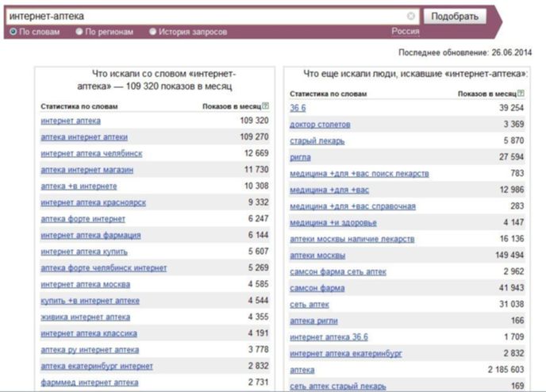The width and height of the screenshot is (546, 392).
Task: Follow the 'сеть аптек' link
Action: pyautogui.click(x=310, y=305)
